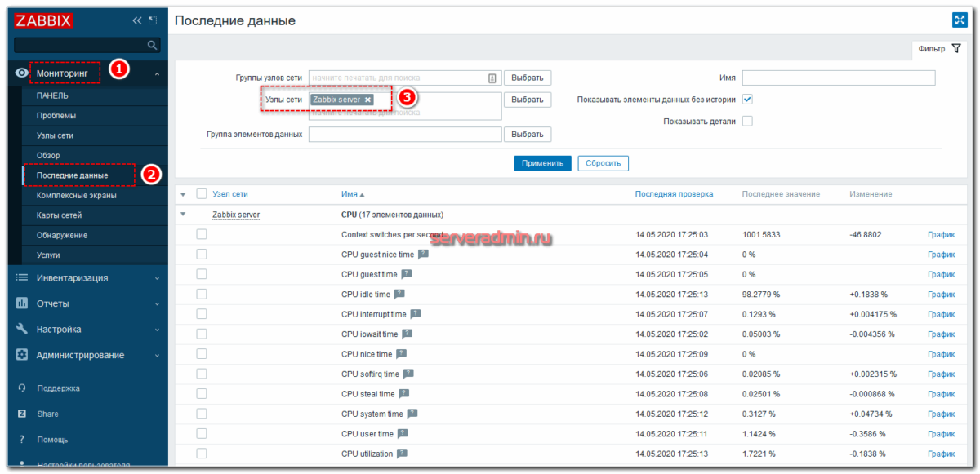Enter kiosk mode via the dotted-square icon
This screenshot has width=980, height=474.
coord(151,20)
